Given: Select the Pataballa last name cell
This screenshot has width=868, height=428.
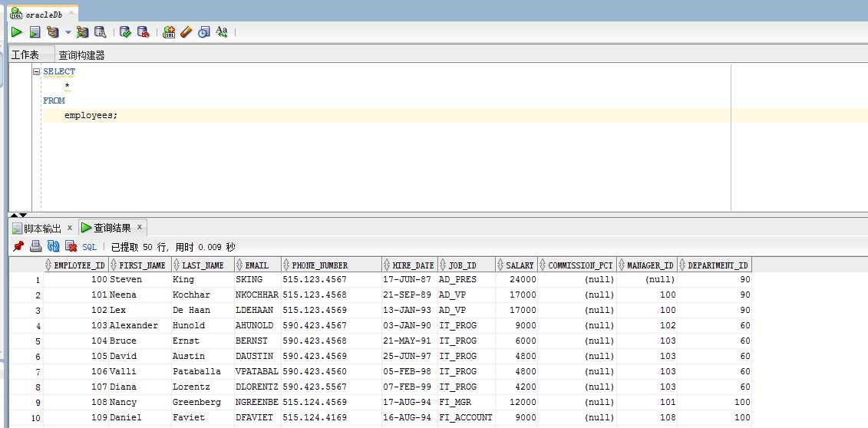Looking at the screenshot, I should [203, 371].
